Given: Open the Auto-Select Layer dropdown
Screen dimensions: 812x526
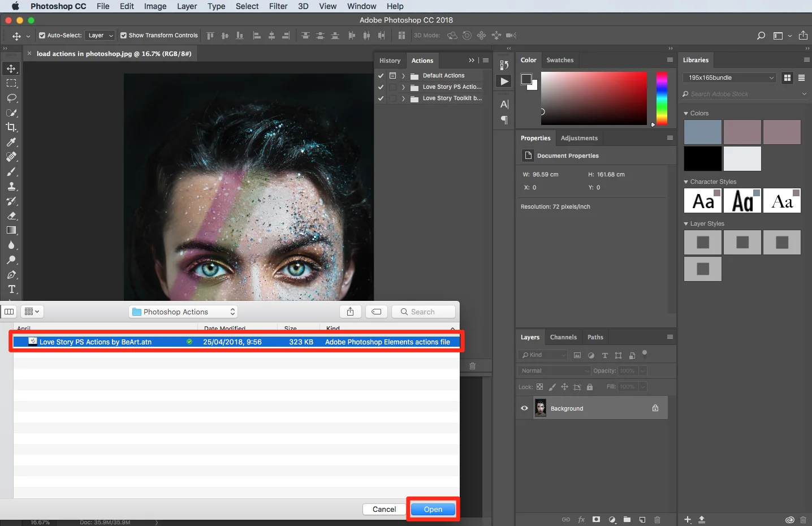Looking at the screenshot, I should [100, 35].
